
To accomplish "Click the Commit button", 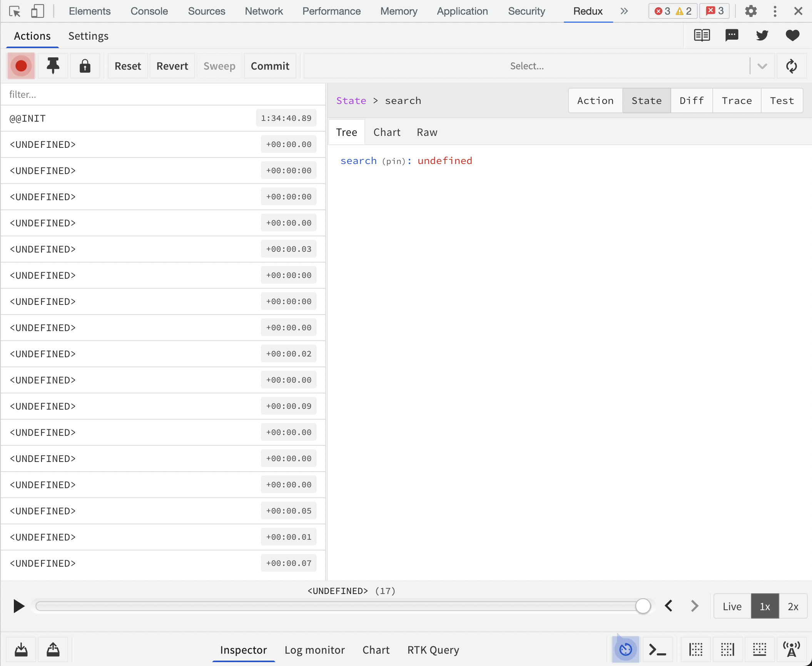I will point(270,66).
